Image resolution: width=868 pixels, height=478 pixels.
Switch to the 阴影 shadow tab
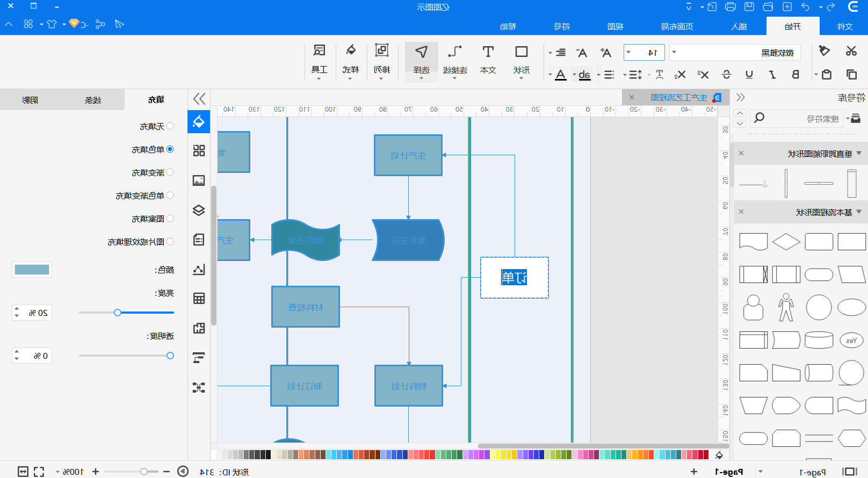tap(30, 100)
